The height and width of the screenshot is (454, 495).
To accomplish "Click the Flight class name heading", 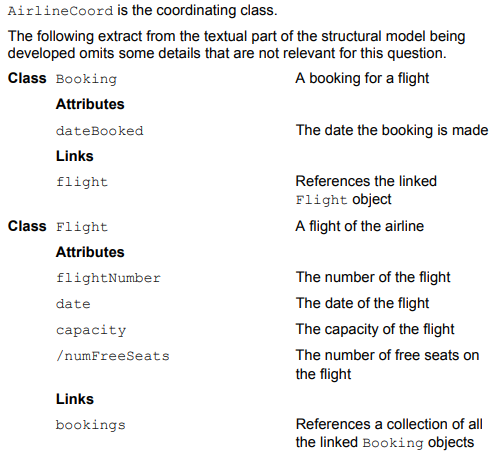I will pyautogui.click(x=82, y=227).
